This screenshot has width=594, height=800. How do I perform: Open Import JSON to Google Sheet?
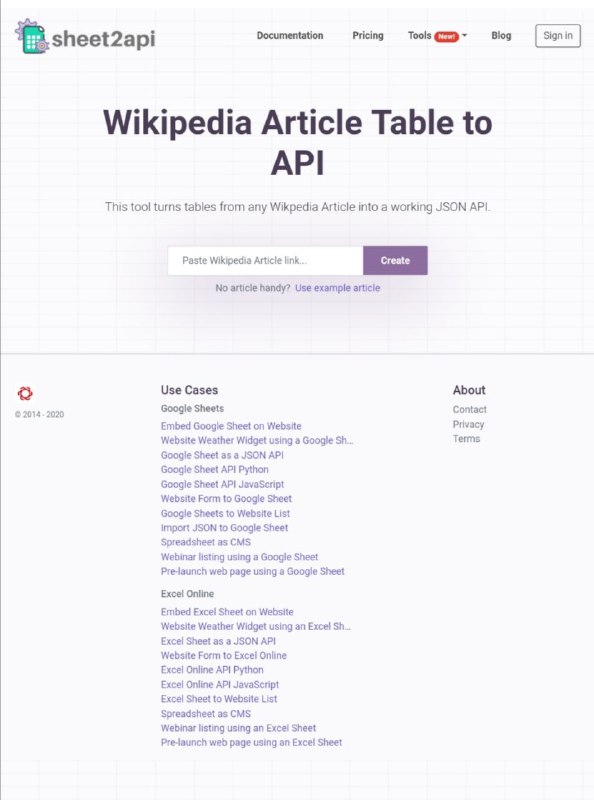point(225,528)
